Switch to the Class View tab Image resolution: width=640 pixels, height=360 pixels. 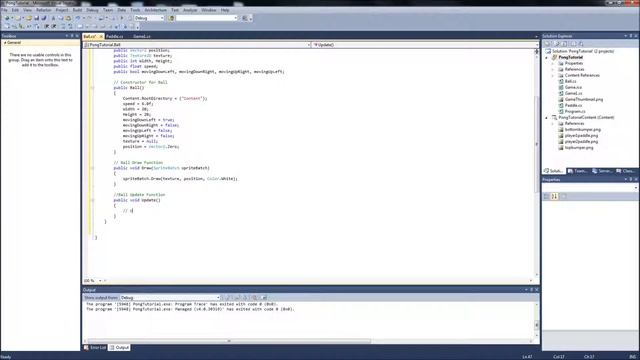tap(625, 171)
